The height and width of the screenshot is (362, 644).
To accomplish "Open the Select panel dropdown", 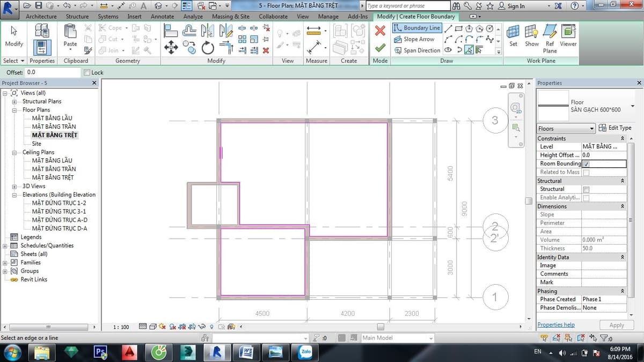I will [x=14, y=61].
